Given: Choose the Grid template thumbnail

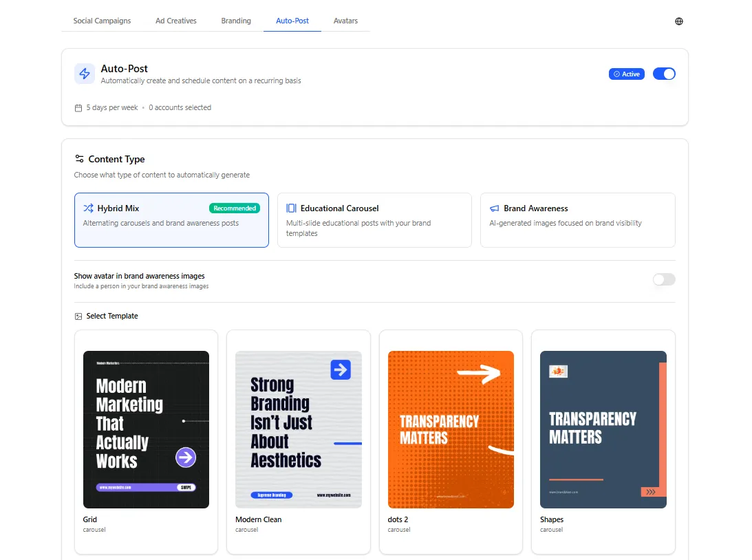Looking at the screenshot, I should click(x=146, y=429).
